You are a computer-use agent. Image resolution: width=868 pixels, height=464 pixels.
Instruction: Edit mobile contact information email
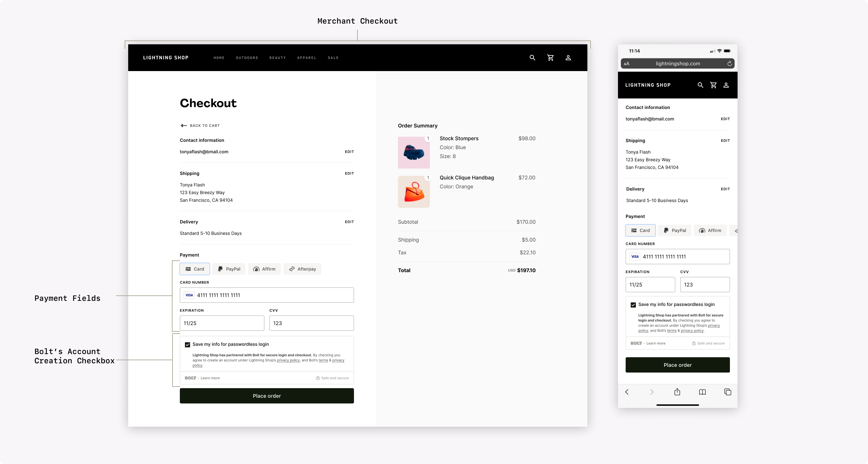point(725,119)
